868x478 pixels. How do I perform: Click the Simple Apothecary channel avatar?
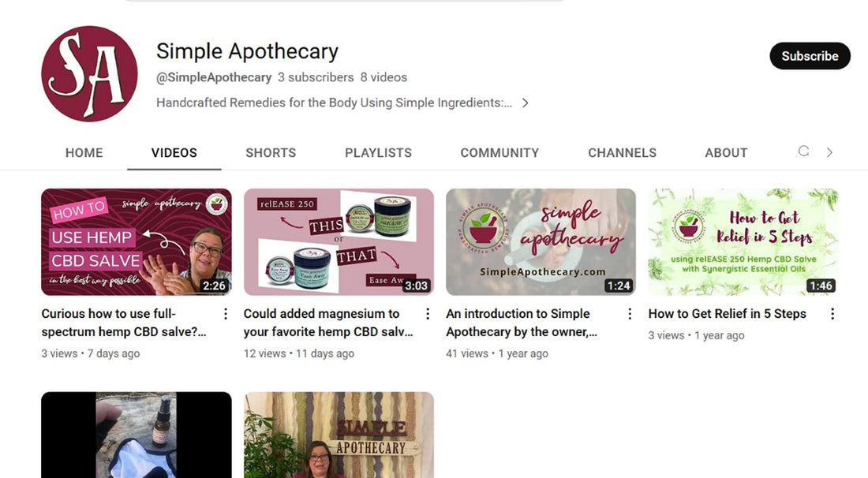pyautogui.click(x=90, y=73)
